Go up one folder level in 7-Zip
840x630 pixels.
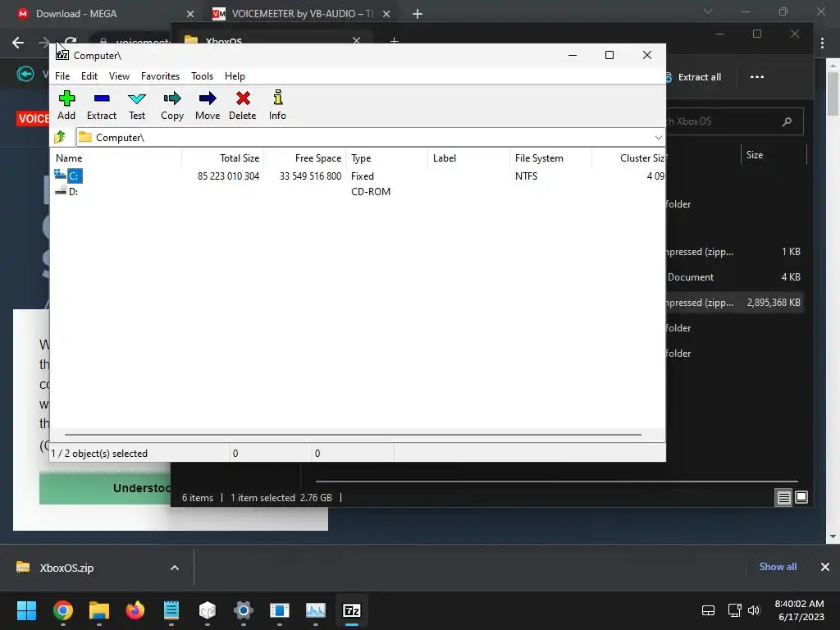pos(60,137)
